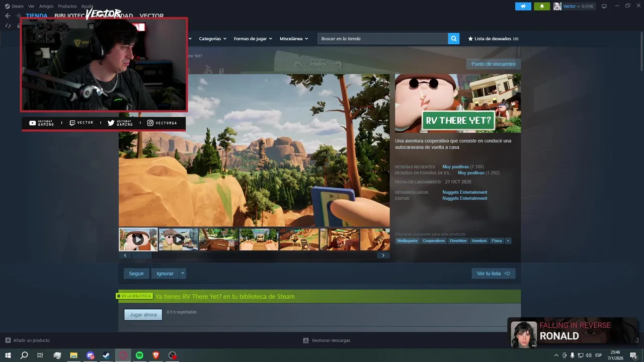Select the Aventura tag

pos(479,241)
